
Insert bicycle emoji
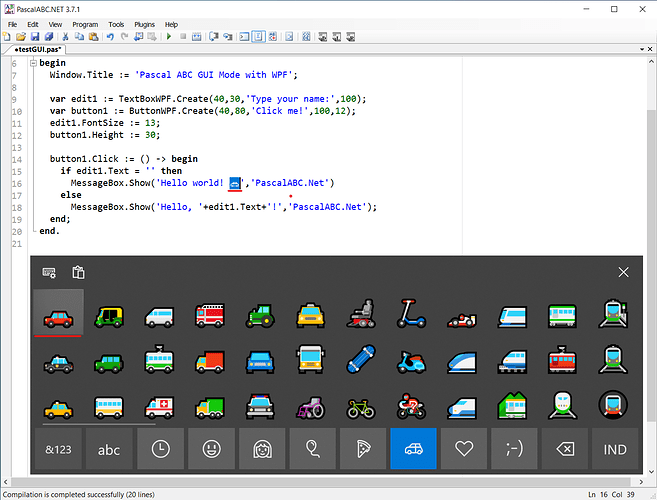click(361, 409)
